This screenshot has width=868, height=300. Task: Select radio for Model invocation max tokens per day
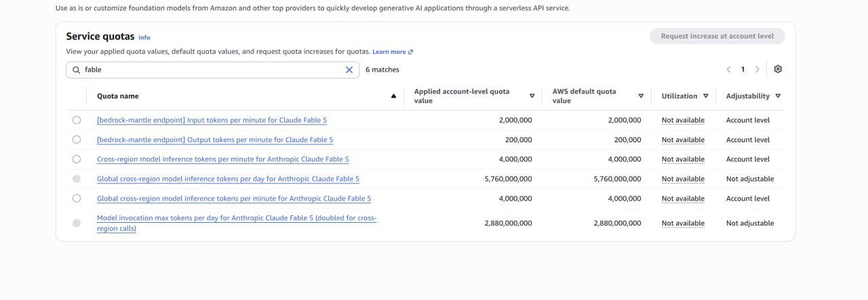click(76, 223)
